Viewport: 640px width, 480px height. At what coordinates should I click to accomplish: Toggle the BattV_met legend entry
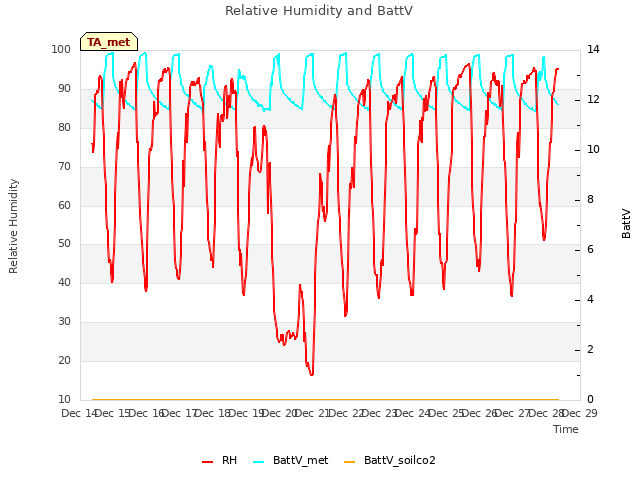[291, 460]
